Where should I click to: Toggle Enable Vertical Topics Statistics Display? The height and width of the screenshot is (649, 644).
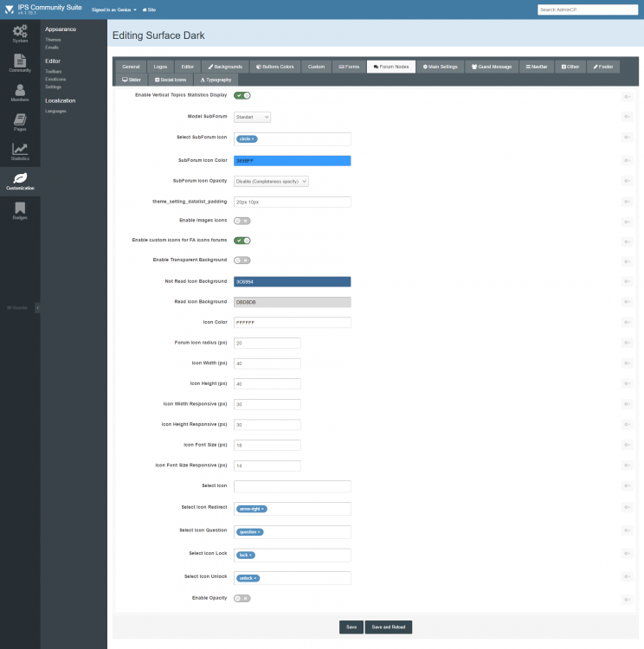click(242, 95)
